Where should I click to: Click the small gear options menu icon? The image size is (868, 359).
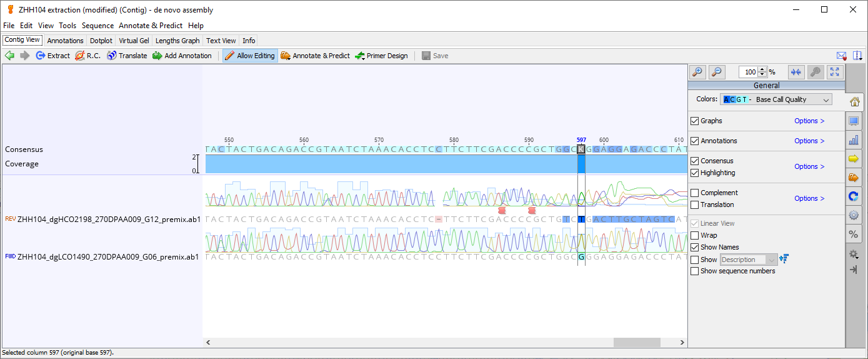tap(854, 255)
